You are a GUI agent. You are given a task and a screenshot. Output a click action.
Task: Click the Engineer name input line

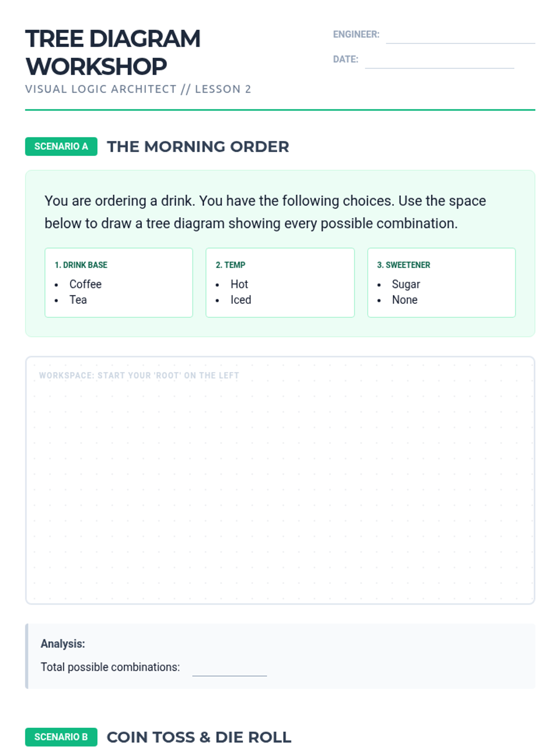coord(460,36)
